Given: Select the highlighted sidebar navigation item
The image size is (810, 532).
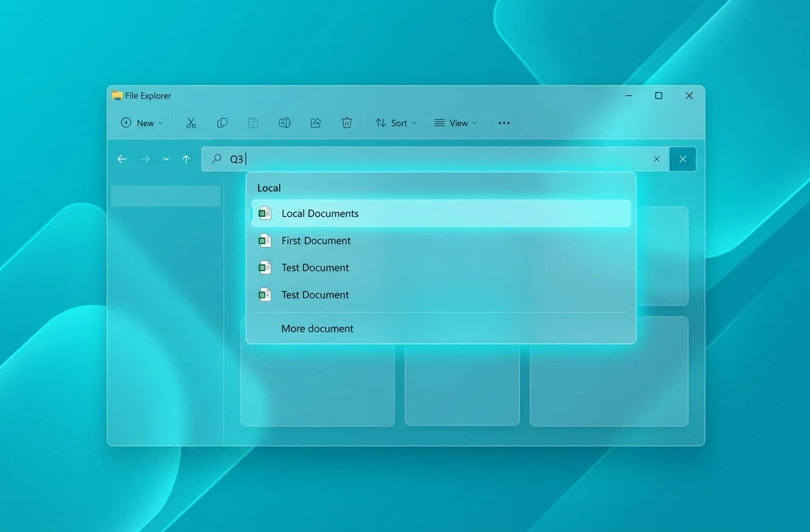Looking at the screenshot, I should point(166,196).
